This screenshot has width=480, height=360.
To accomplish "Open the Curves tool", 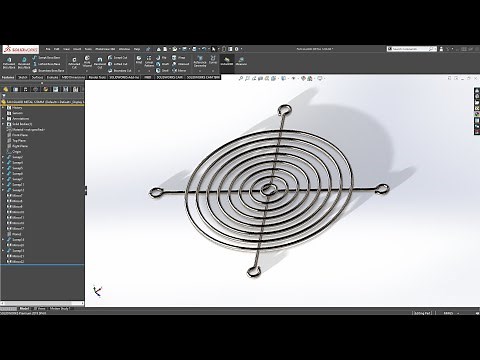I will [x=213, y=60].
